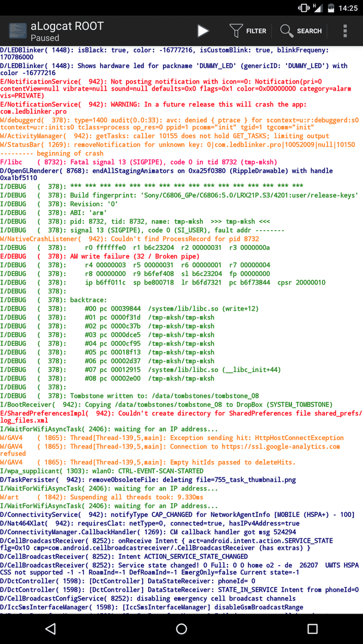Tap the Android recent apps button
This screenshot has width=363, height=644.
tap(312, 628)
